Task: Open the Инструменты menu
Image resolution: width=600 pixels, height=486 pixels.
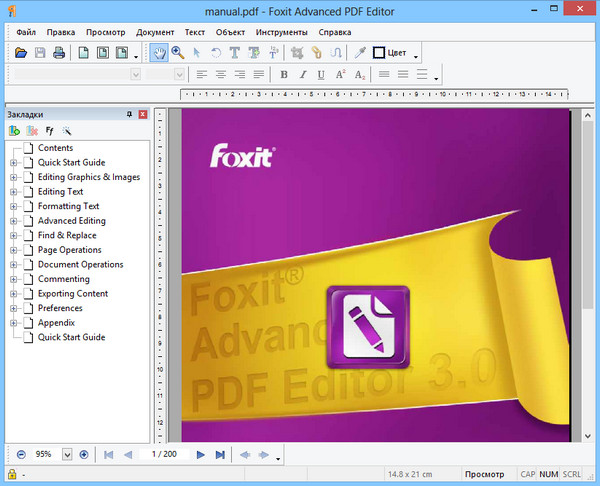Action: (281, 31)
